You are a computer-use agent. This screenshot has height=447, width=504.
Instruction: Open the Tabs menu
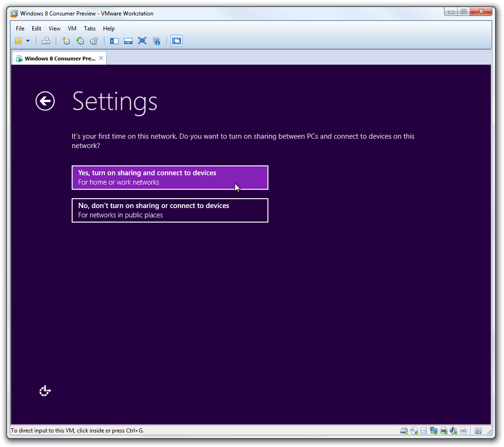[x=89, y=29]
